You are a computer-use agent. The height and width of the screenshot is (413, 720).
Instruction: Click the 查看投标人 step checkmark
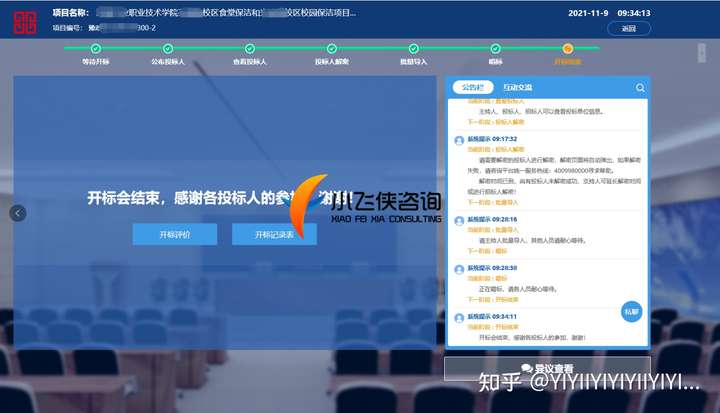(250, 49)
